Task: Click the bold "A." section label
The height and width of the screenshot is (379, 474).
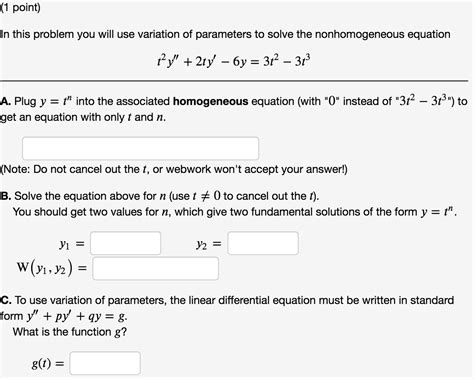Action: coord(6,101)
